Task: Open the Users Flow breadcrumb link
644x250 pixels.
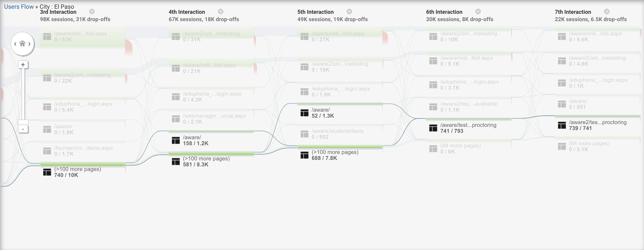Action: (x=19, y=7)
